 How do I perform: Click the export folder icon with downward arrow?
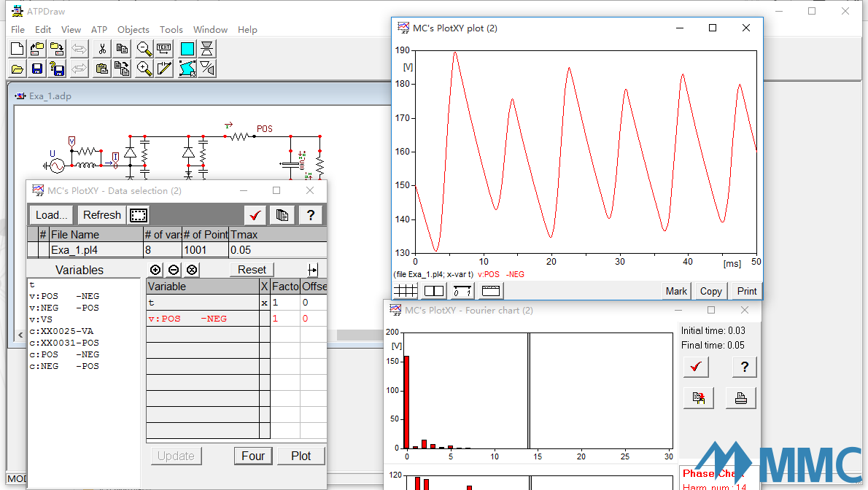pyautogui.click(x=57, y=49)
